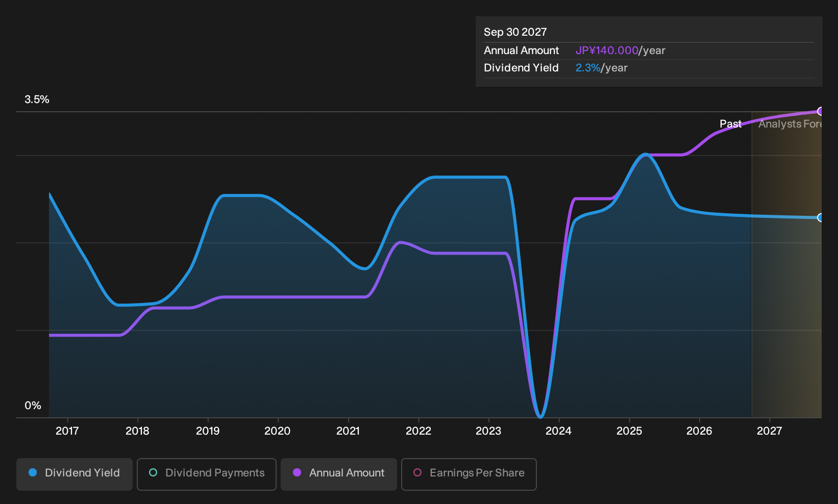Click the Dividend Yield tooltip label
Image resolution: width=838 pixels, height=504 pixels.
(521, 68)
